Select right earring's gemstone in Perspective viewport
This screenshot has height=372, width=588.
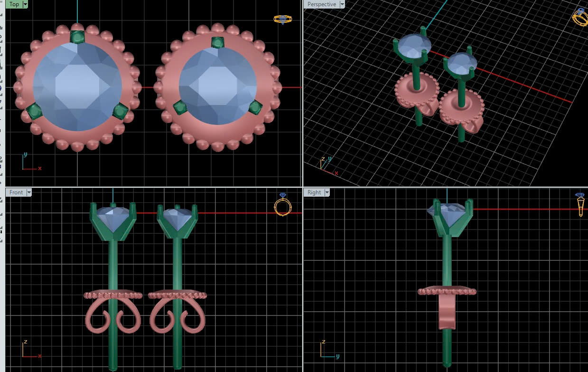coord(462,63)
